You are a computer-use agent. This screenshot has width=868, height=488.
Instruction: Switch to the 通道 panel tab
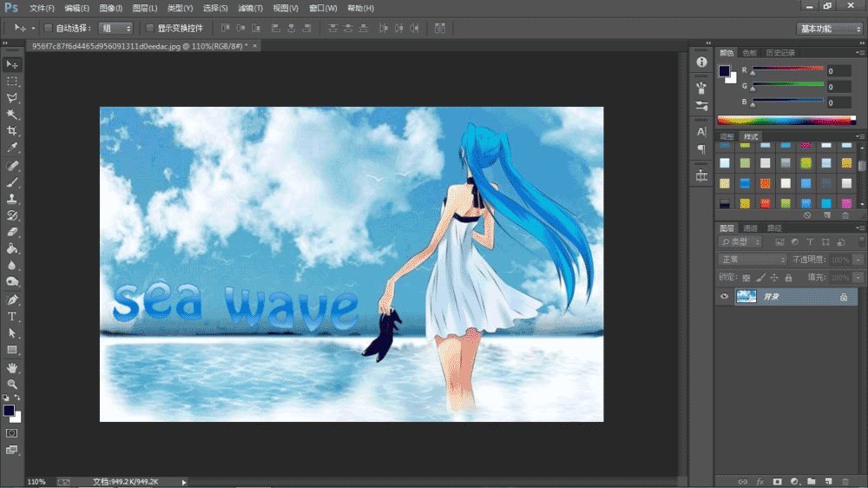(x=751, y=228)
